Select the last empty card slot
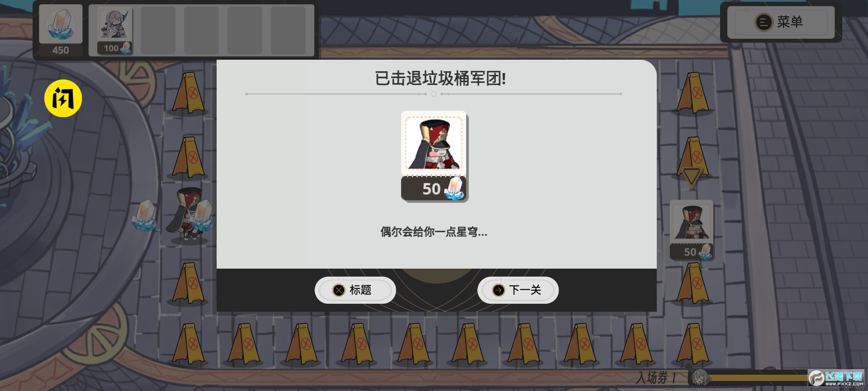The width and height of the screenshot is (868, 391). (288, 30)
